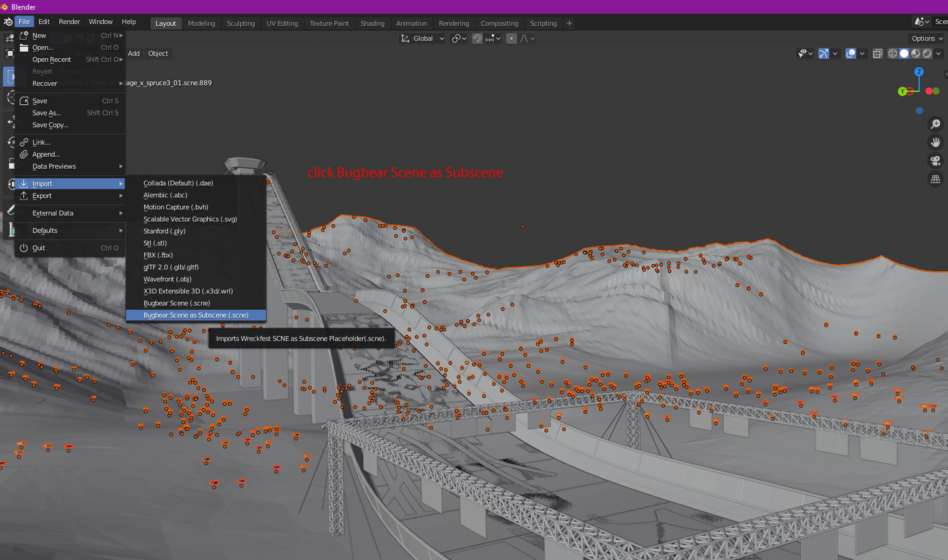Open the viewport Object menu
948x560 pixels.
[158, 54]
